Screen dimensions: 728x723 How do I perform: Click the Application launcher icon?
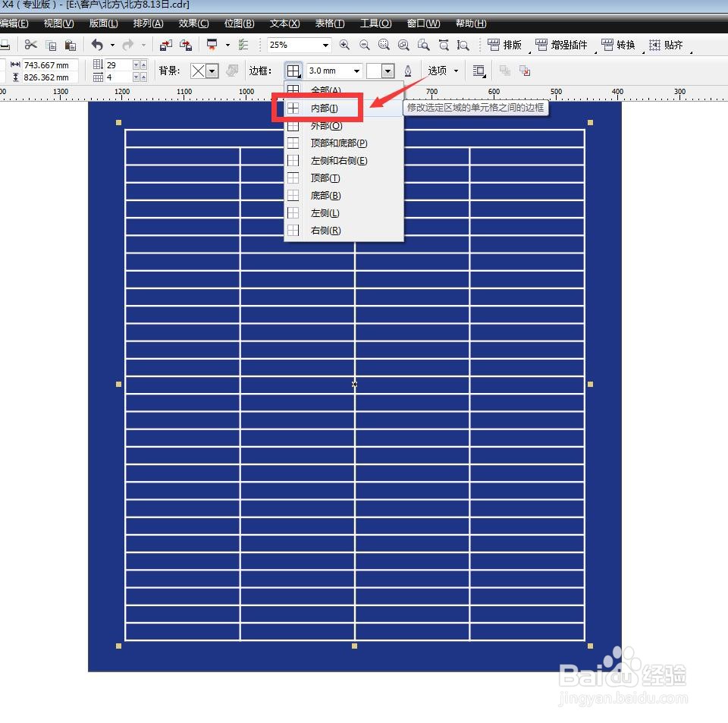(x=212, y=45)
